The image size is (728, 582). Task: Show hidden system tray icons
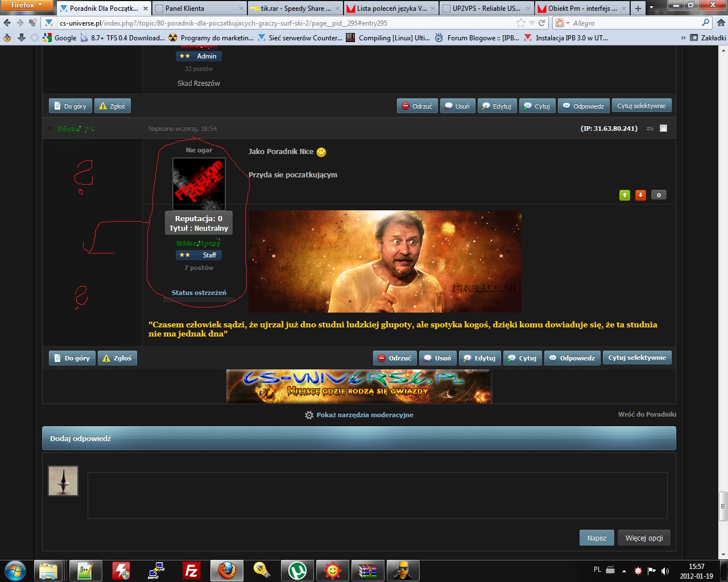point(624,571)
